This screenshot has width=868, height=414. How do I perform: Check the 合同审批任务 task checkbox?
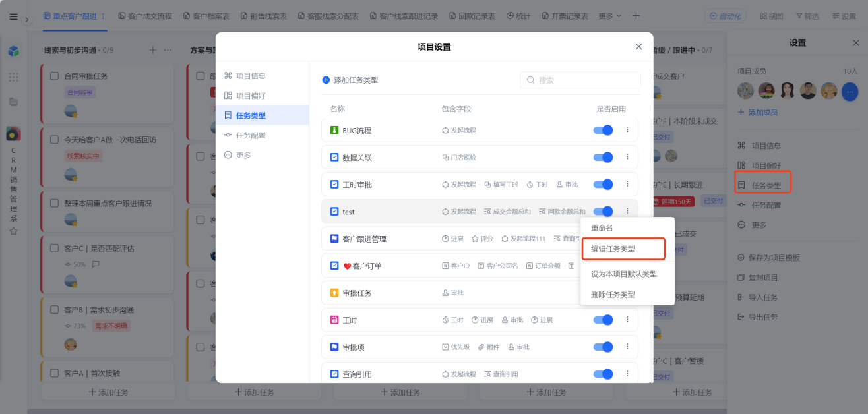[55, 76]
